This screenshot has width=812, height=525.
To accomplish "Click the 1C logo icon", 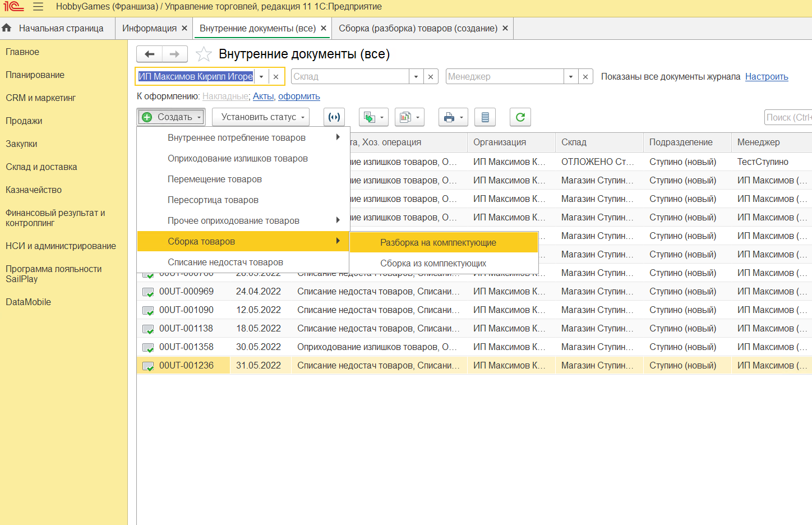I will [x=13, y=7].
